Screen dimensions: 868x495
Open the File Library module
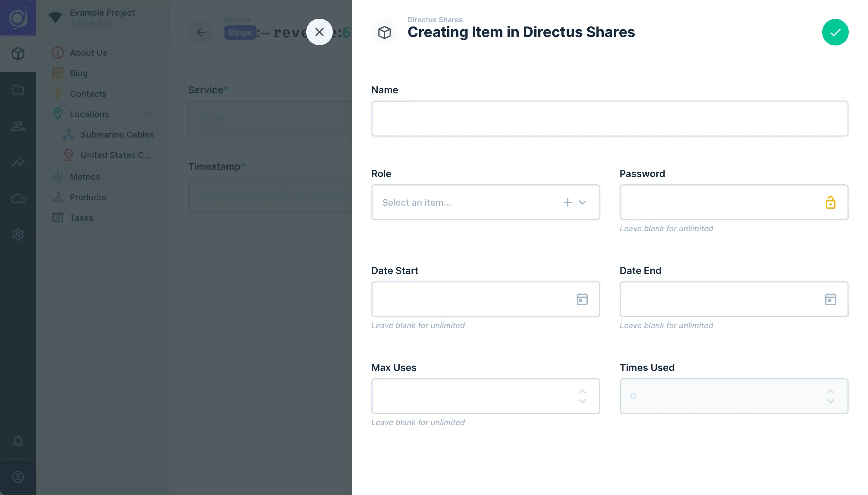click(18, 90)
